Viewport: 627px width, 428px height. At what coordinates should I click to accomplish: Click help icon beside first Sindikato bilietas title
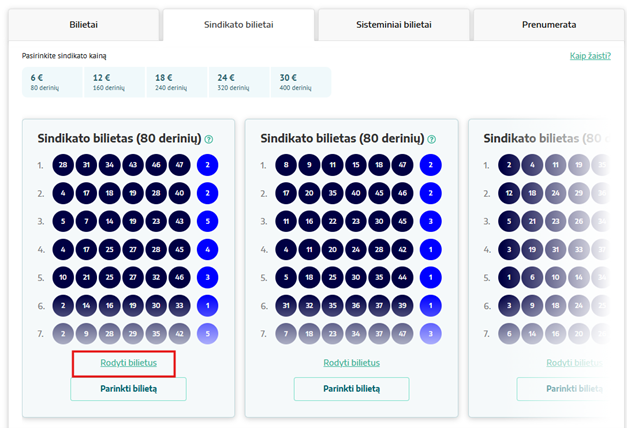tap(209, 139)
